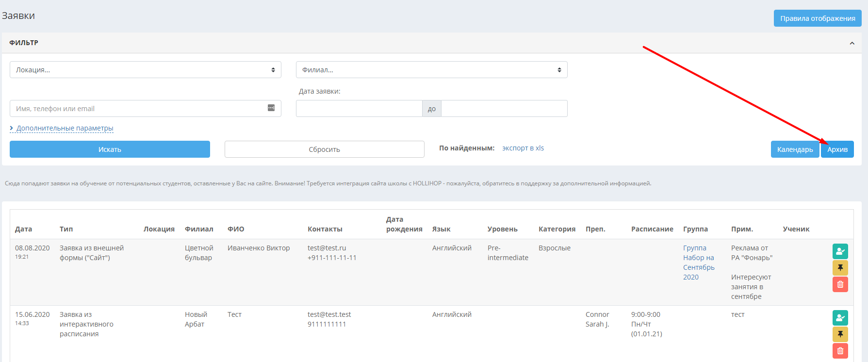Click the Взрослые category cell
This screenshot has height=362, width=868.
(555, 248)
